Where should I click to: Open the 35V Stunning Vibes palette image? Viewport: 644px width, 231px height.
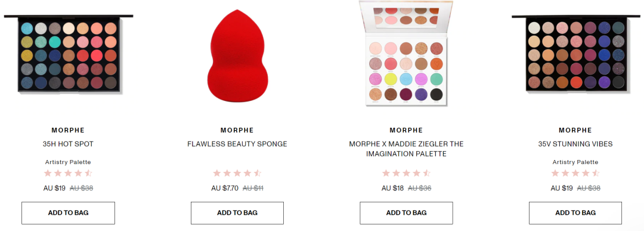[x=576, y=54]
